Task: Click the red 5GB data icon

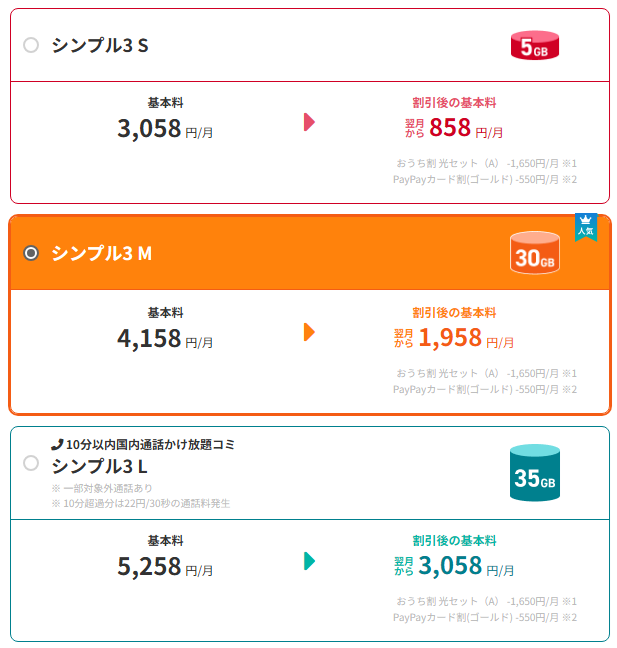Action: coord(534,45)
